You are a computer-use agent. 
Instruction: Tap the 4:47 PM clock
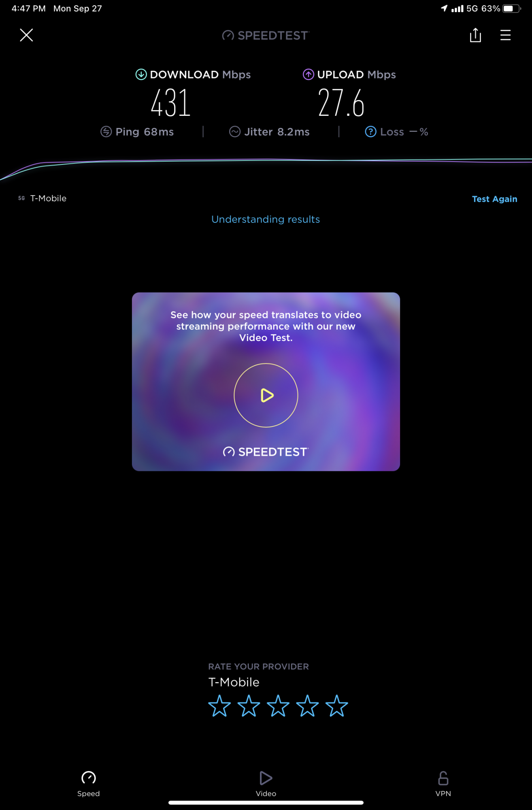coord(29,9)
